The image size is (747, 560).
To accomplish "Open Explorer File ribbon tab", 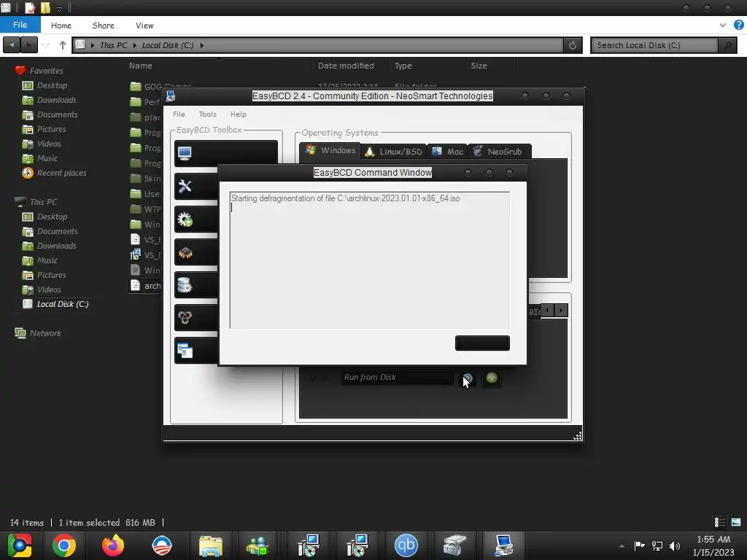I will [20, 25].
